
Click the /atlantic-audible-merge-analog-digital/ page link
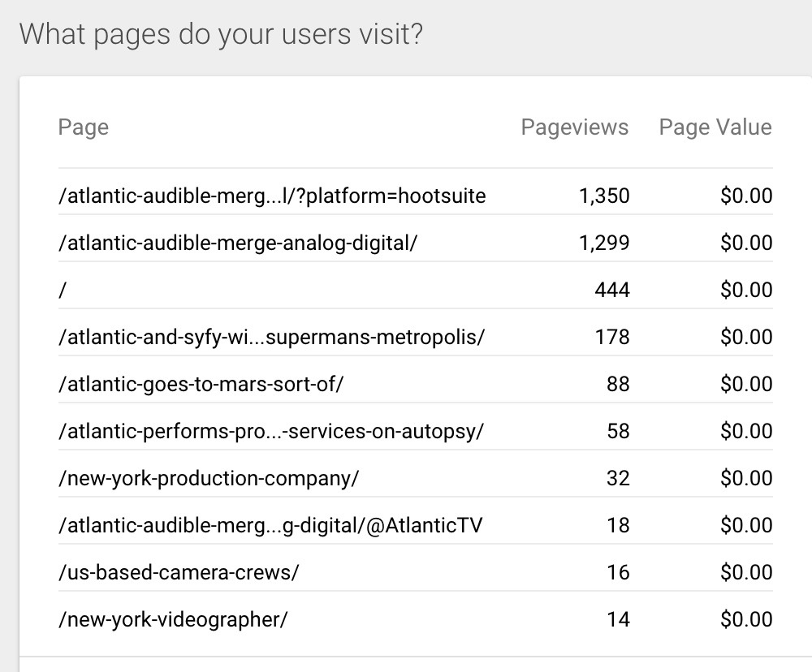(x=237, y=243)
